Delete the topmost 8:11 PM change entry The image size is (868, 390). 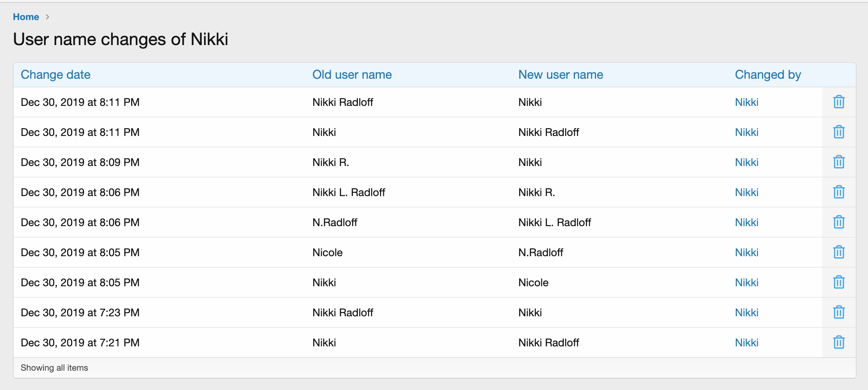(839, 102)
